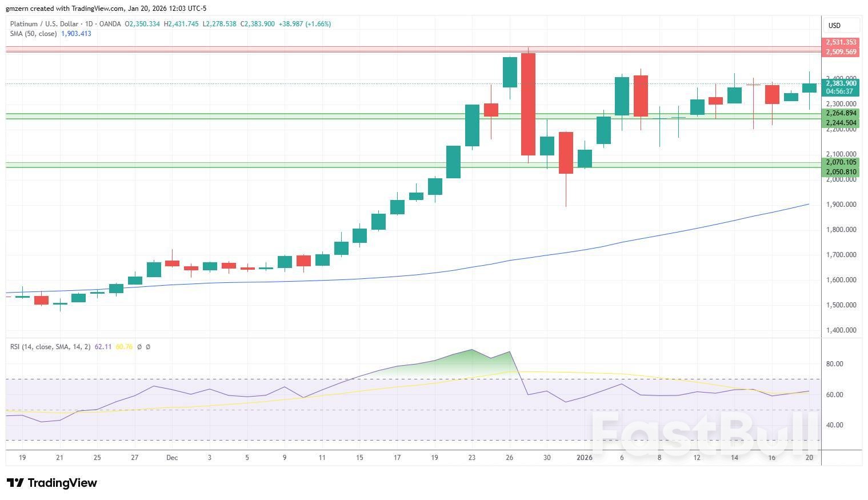This screenshot has width=868, height=500.
Task: Click the 04:56:37 bar countdown label
Action: [x=841, y=91]
